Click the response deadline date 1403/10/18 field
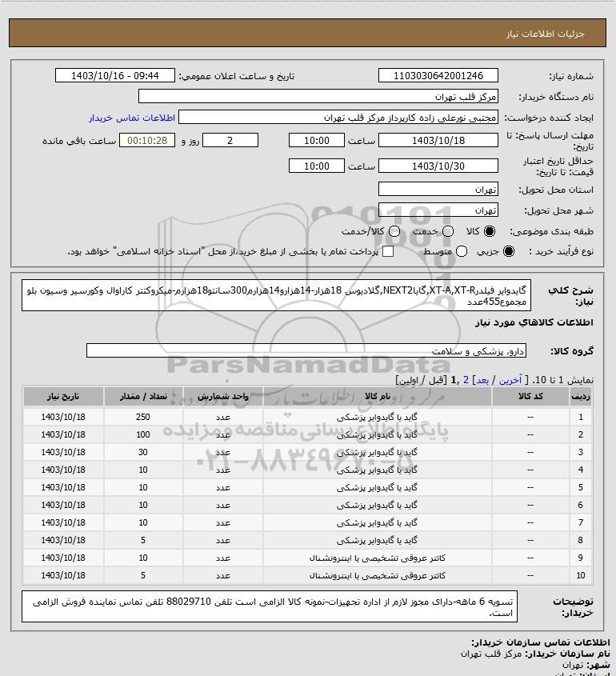This screenshot has width=616, height=676. (x=438, y=141)
